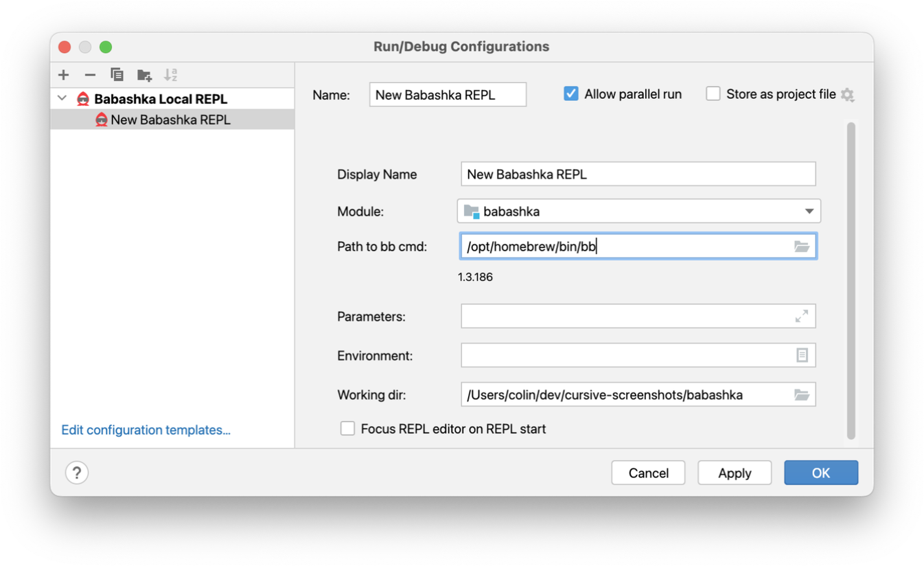
Task: Click the Module label
Action: pyautogui.click(x=360, y=212)
